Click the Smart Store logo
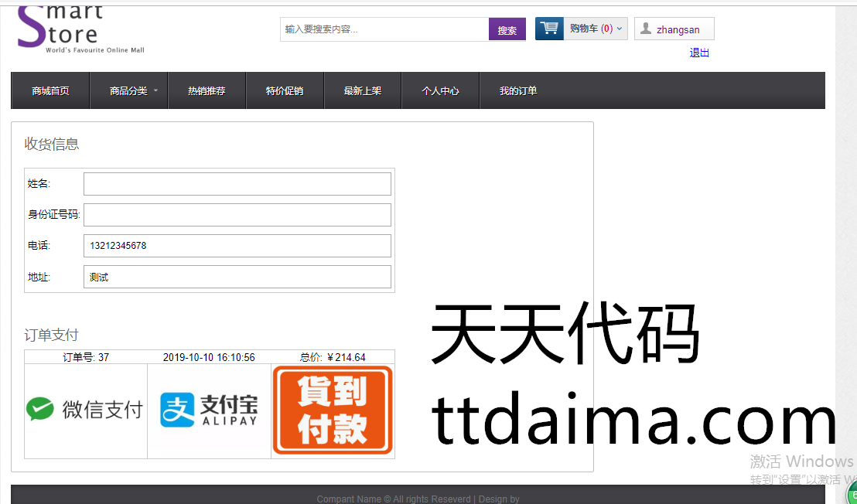 click(x=80, y=31)
